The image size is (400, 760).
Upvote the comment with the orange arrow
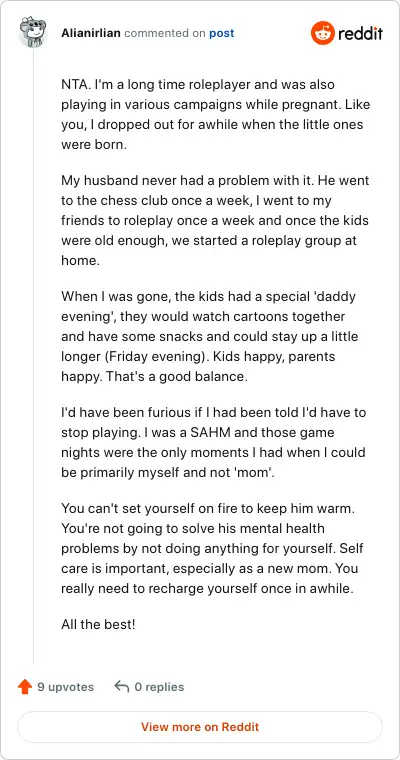pyautogui.click(x=25, y=687)
